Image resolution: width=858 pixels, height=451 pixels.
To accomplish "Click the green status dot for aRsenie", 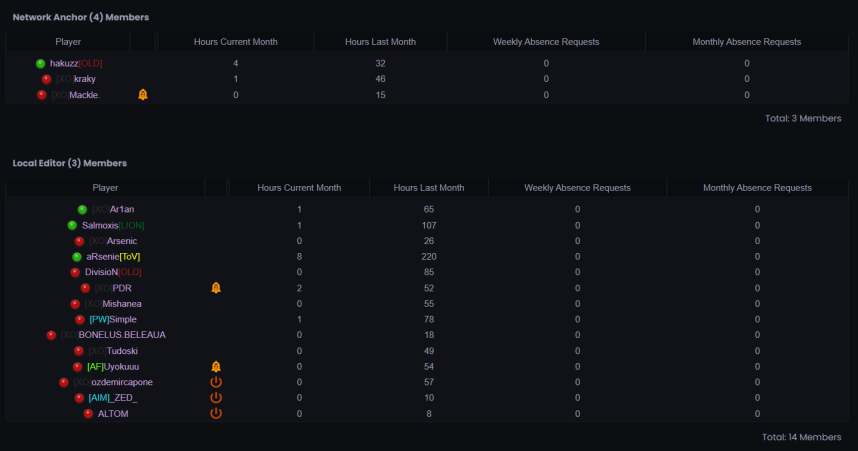I will [x=77, y=257].
